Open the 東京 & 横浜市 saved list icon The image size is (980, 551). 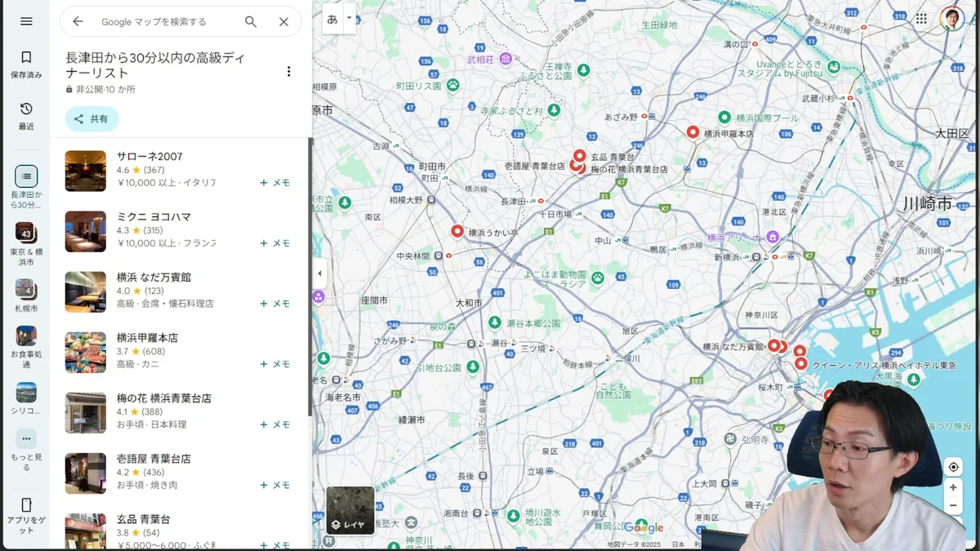(25, 232)
